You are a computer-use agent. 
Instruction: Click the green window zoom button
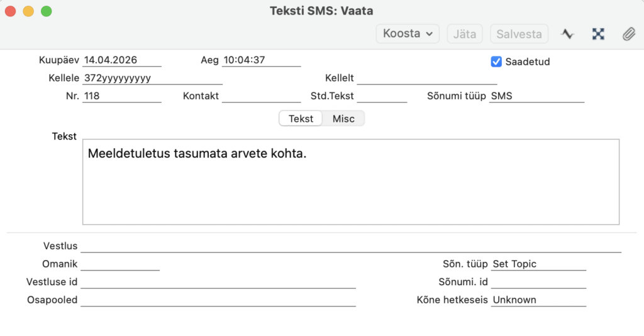pos(46,11)
